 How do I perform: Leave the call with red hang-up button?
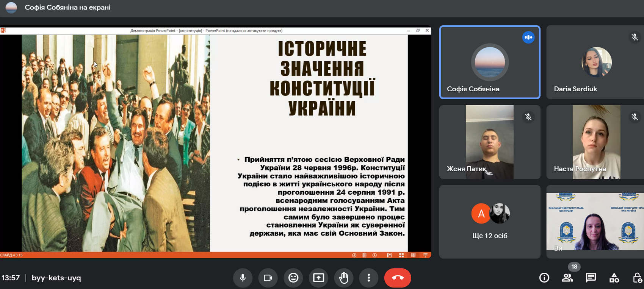coord(397,278)
